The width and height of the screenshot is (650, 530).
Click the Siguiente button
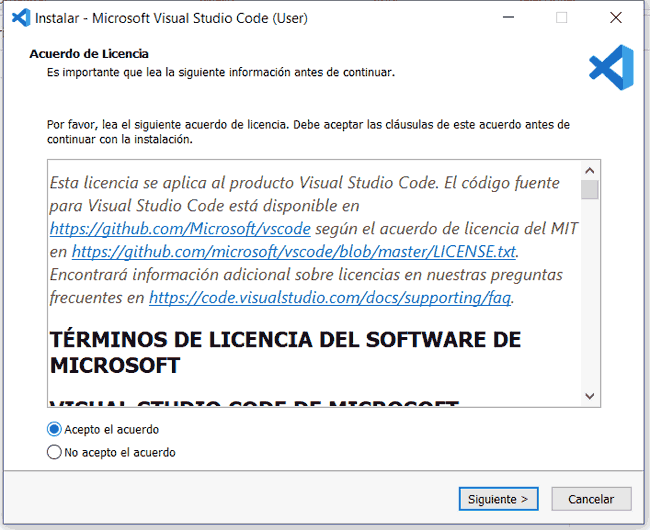pos(498,499)
